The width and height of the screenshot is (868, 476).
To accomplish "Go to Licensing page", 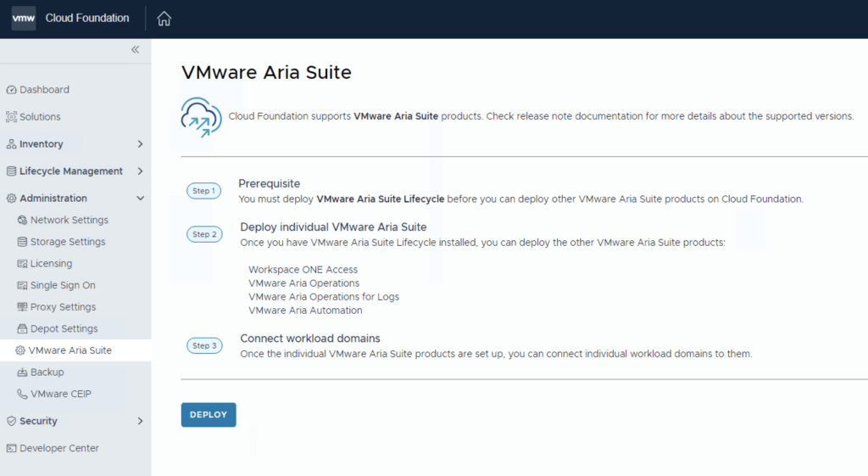I will click(51, 264).
